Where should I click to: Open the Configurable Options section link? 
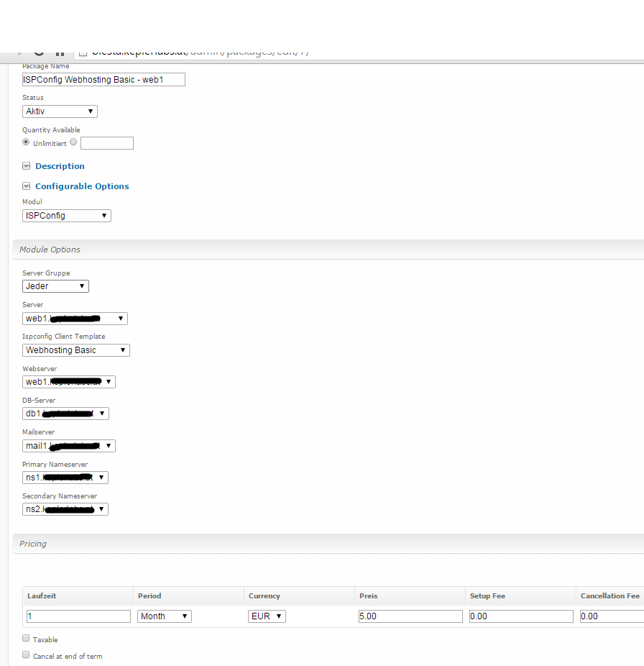coord(82,186)
